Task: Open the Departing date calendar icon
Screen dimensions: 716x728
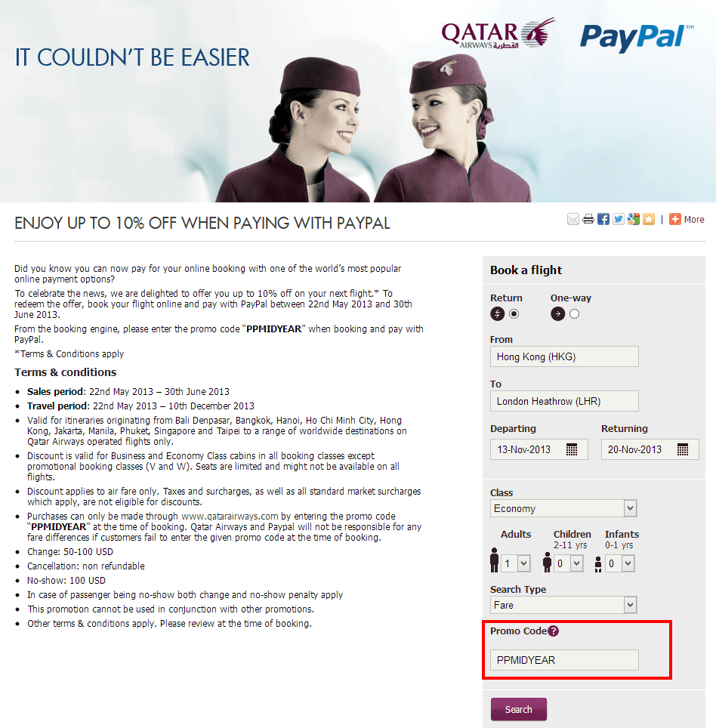Action: [572, 449]
